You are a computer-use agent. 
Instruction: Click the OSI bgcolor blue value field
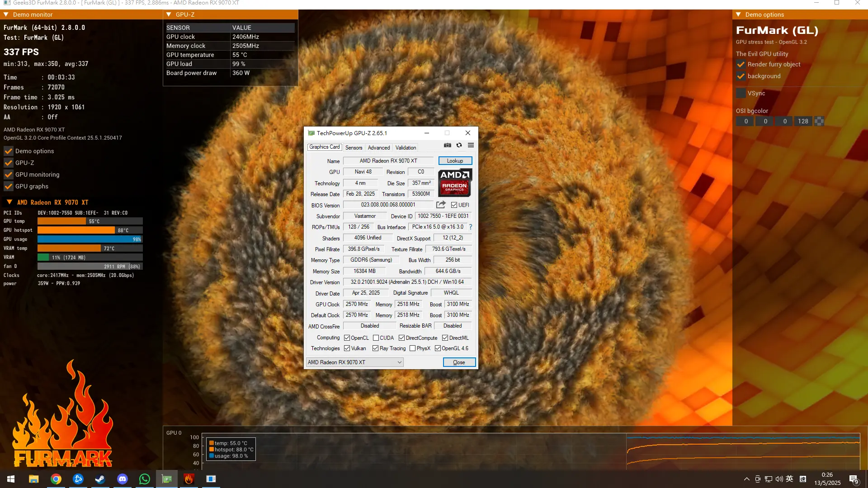point(784,121)
